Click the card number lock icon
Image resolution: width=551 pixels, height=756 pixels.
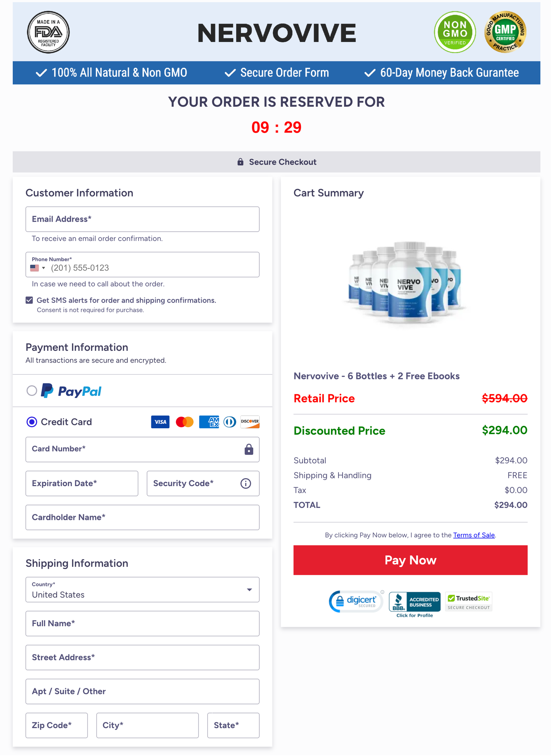[x=249, y=449]
